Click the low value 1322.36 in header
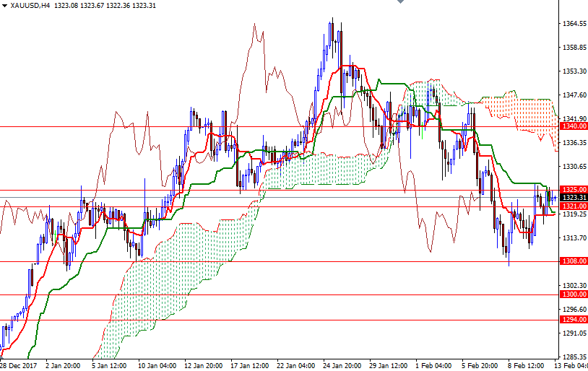 (x=118, y=6)
